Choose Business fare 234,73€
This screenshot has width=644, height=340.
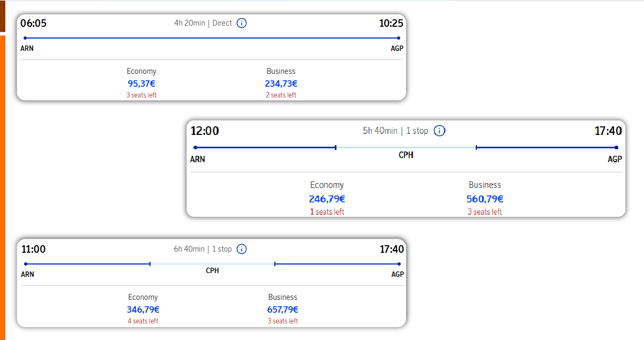(281, 84)
